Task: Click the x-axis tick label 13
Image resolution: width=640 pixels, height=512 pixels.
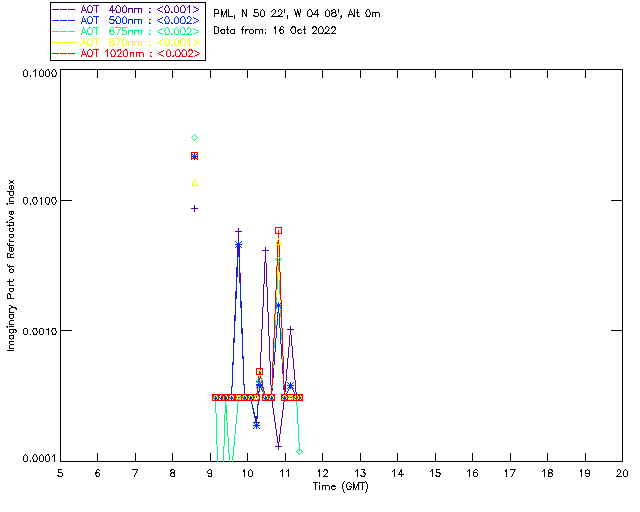Action: (x=360, y=473)
